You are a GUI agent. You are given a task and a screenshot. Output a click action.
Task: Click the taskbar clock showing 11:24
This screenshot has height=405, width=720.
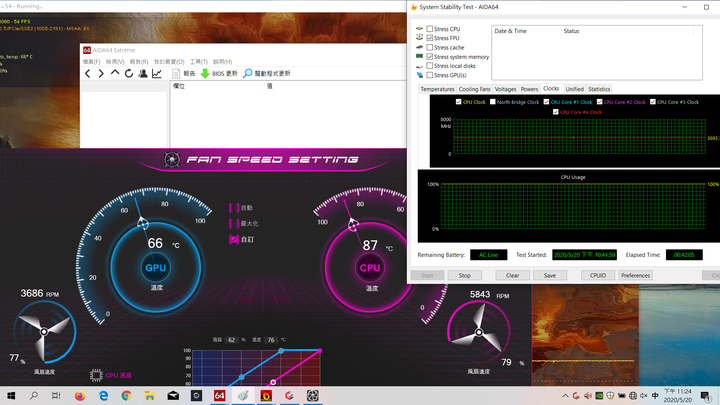click(678, 396)
